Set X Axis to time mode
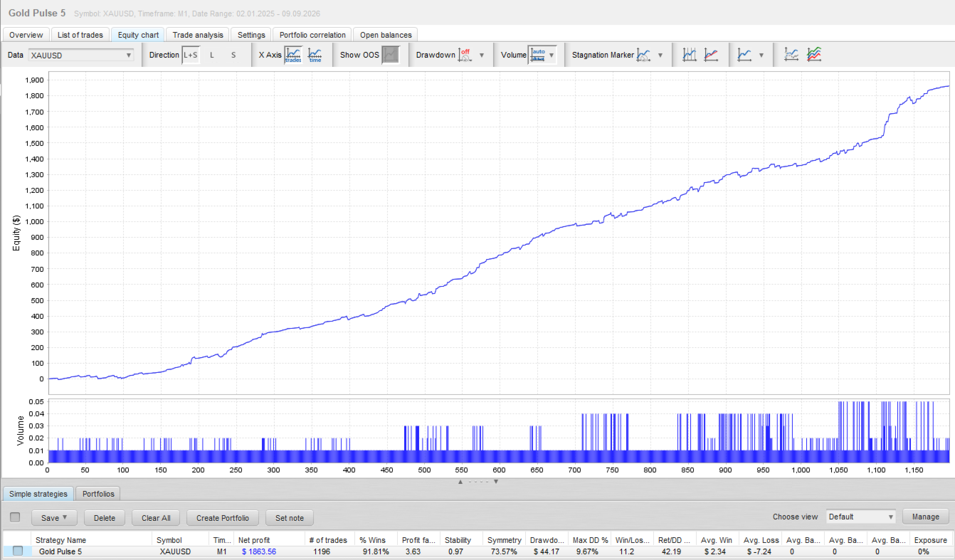Screen dimensions: 955x560 click(x=315, y=55)
